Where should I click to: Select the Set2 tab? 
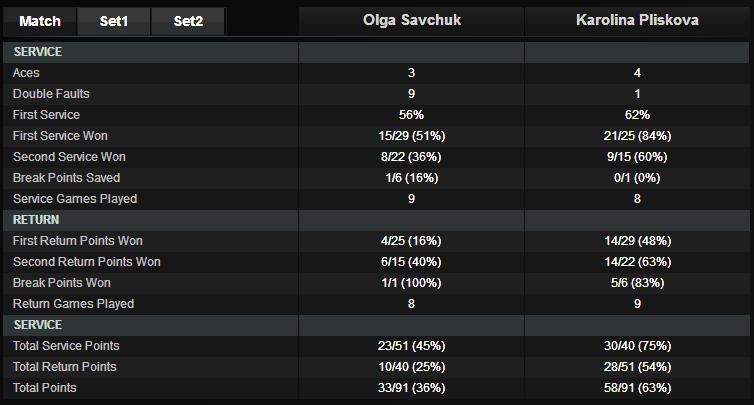188,21
